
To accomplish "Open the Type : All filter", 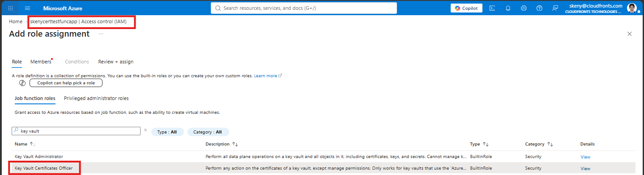I will tap(167, 132).
